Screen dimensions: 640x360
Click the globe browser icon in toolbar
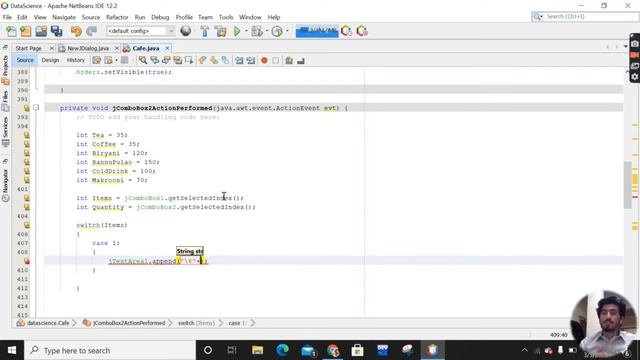pos(186,31)
